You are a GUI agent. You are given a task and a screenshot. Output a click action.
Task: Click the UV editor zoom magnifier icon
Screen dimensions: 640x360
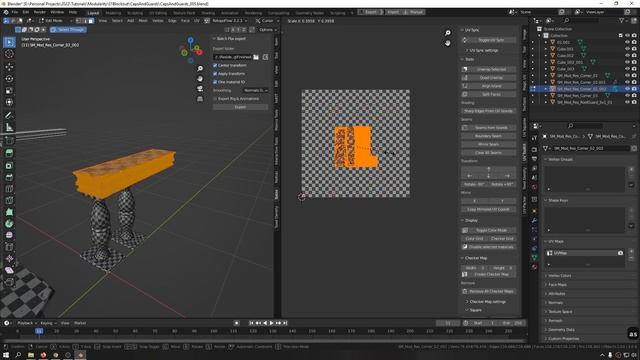click(448, 33)
